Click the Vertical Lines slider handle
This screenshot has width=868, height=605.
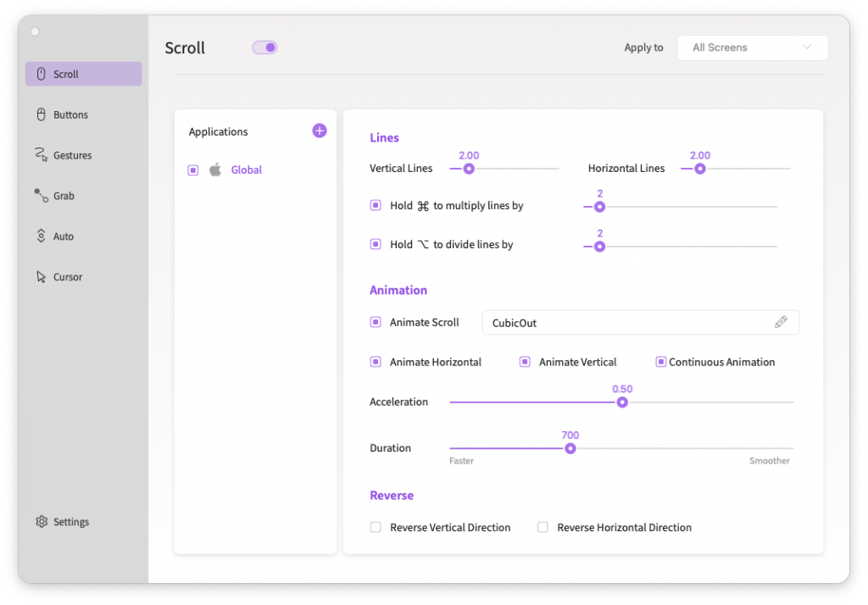pyautogui.click(x=469, y=169)
